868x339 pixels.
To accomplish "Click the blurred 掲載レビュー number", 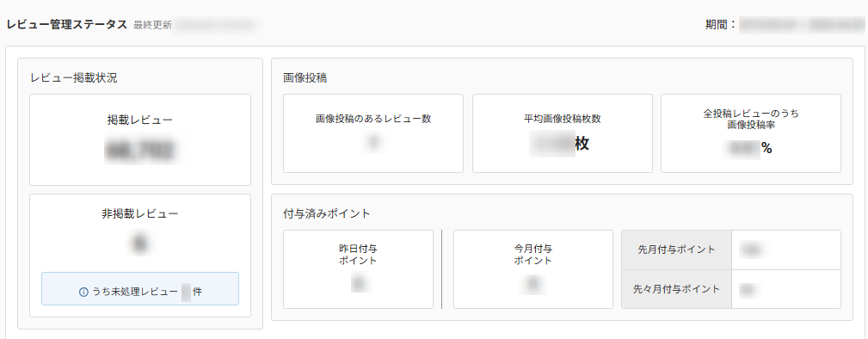I will (x=140, y=150).
